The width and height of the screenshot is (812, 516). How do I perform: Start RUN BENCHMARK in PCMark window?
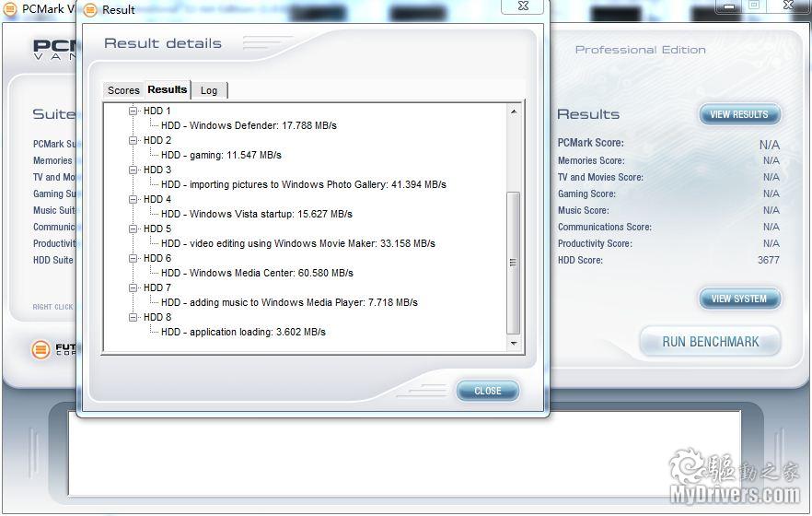(x=711, y=342)
